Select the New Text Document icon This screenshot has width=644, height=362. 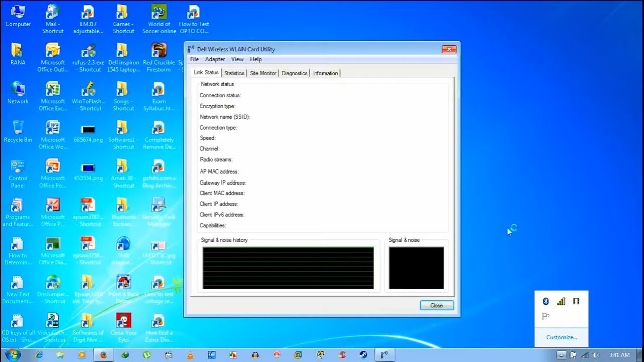pyautogui.click(x=18, y=290)
